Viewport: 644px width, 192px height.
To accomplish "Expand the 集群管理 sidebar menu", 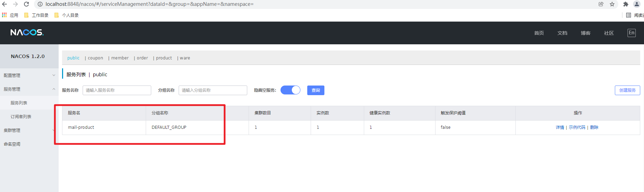I will (29, 130).
